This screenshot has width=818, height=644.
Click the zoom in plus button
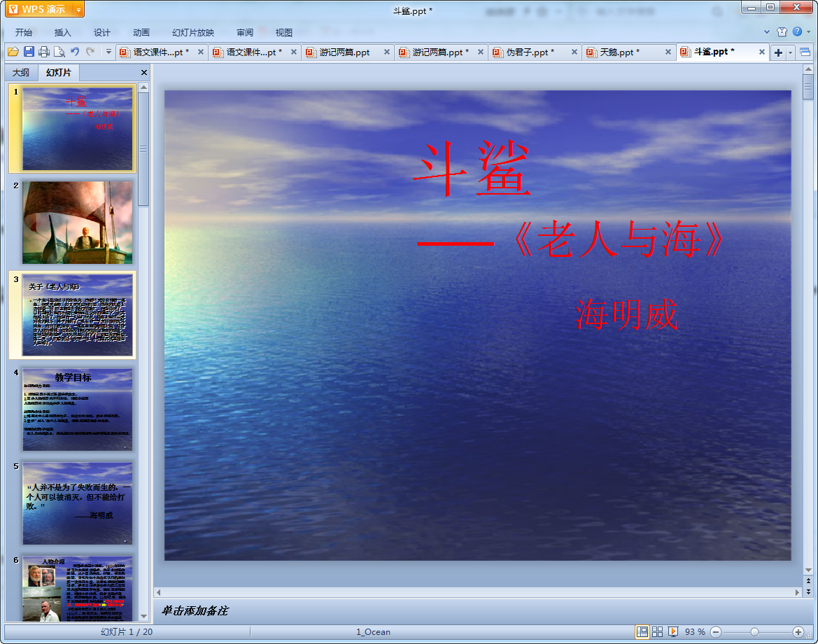pyautogui.click(x=798, y=631)
